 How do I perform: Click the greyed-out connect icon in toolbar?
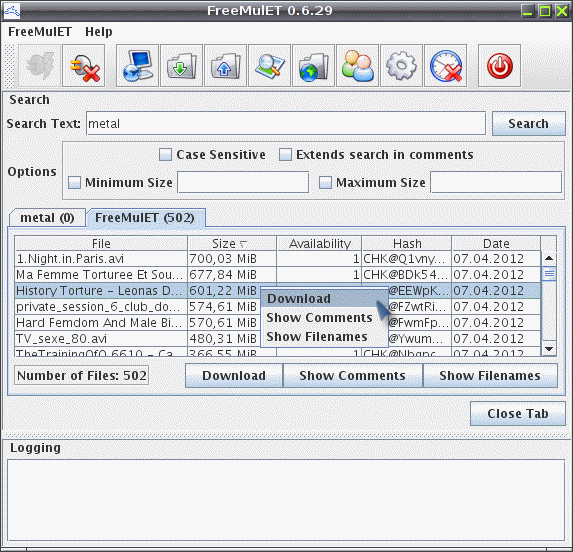tap(39, 66)
